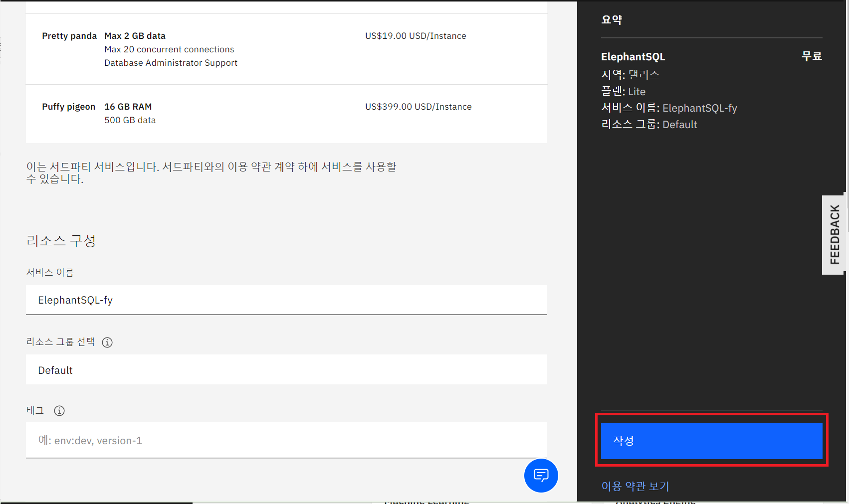849x504 pixels.
Task: Show info icon next to 태그
Action: (59, 411)
